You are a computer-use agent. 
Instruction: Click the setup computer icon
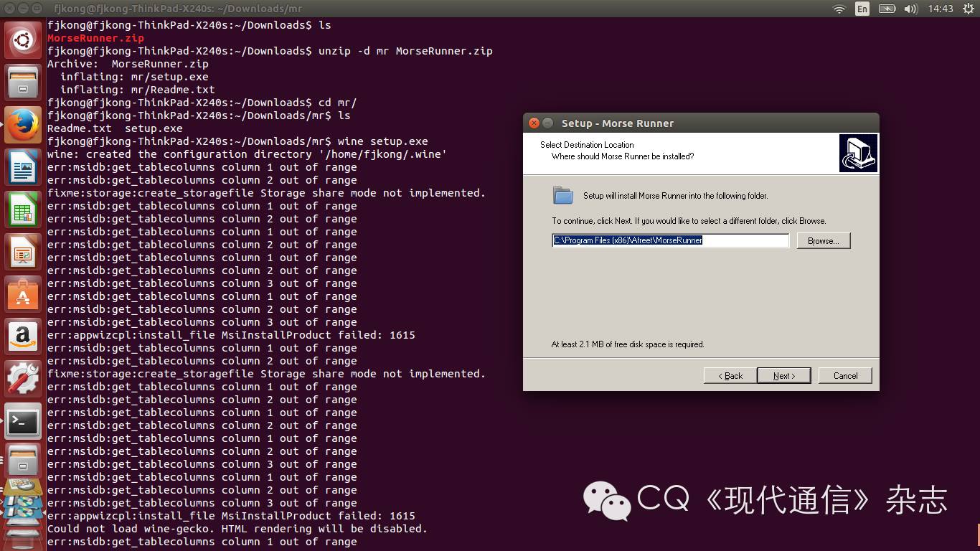pyautogui.click(x=858, y=153)
